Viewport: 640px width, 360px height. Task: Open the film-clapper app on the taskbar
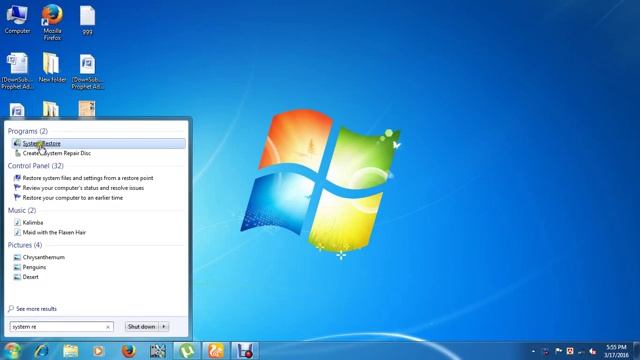coord(158,351)
